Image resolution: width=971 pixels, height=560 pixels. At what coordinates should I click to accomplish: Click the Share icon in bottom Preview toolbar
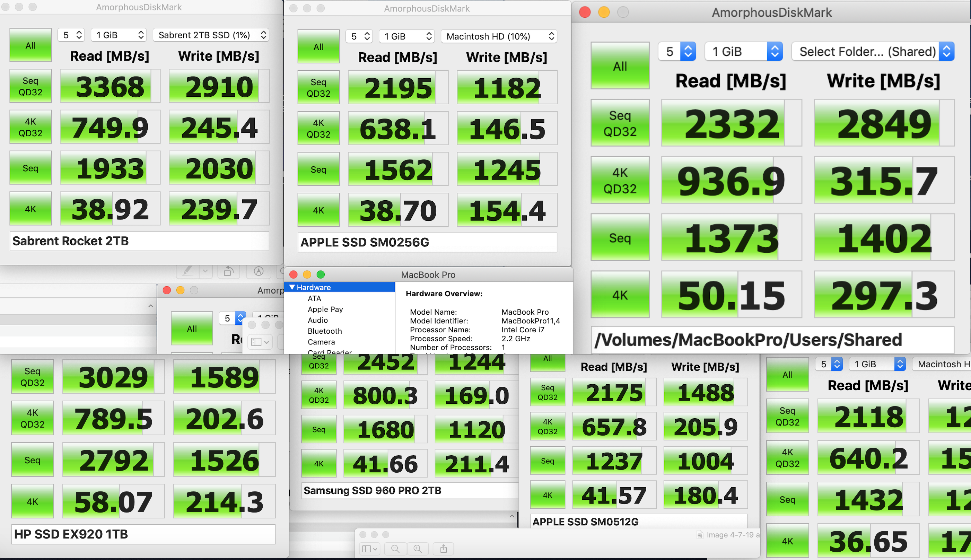pyautogui.click(x=443, y=549)
